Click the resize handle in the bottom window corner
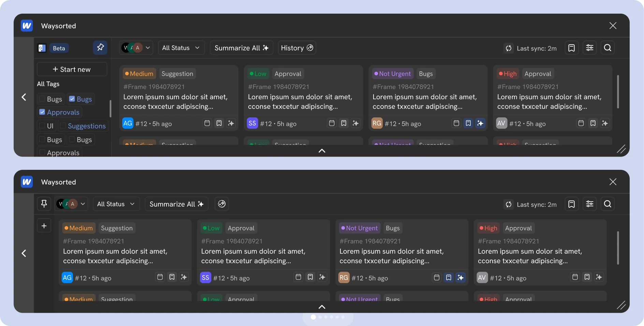 pos(621,305)
